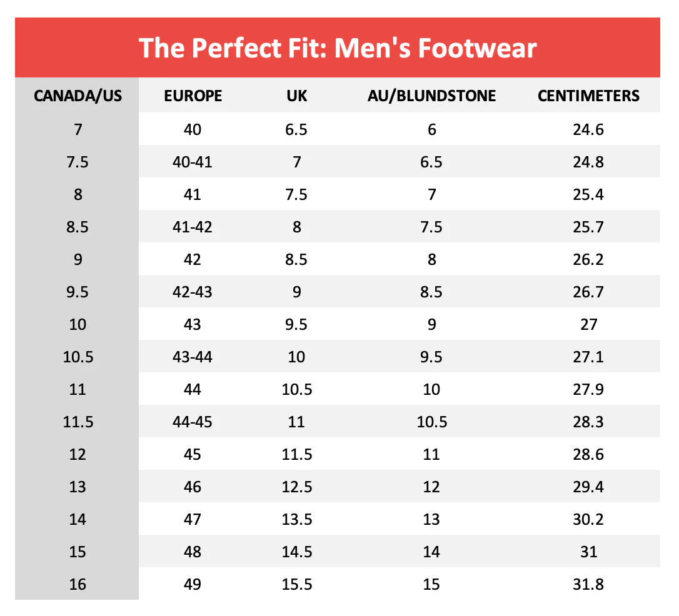Click Canada/US size 7 cell
679x616 pixels.
(x=78, y=130)
